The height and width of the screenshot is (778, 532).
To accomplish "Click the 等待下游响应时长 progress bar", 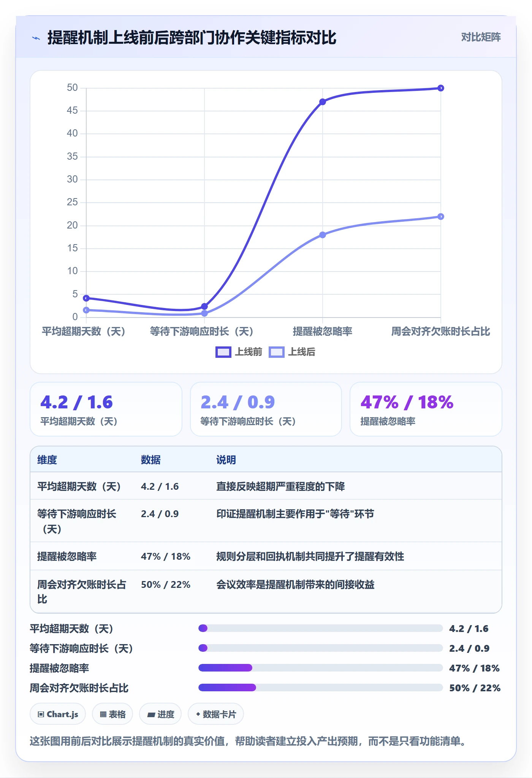I will [321, 648].
